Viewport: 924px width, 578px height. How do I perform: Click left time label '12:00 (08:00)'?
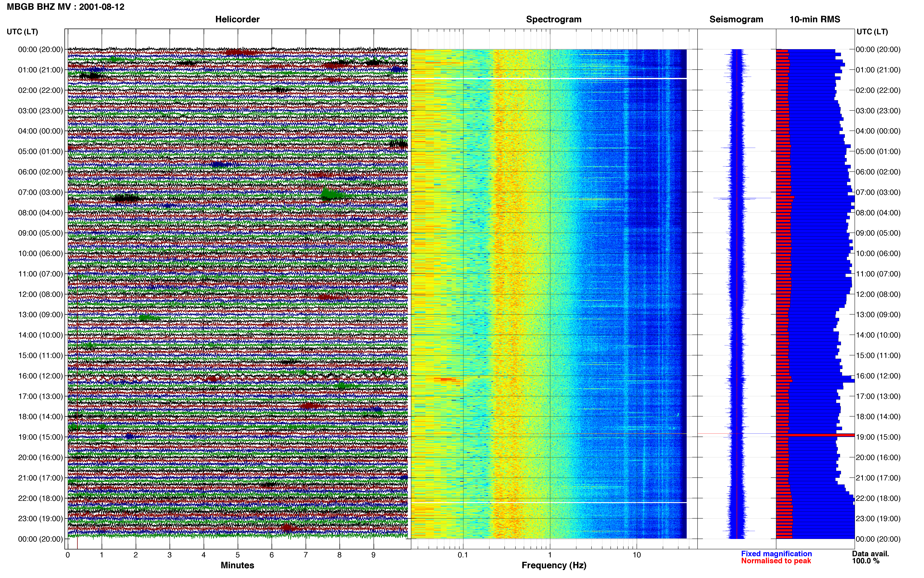(41, 294)
